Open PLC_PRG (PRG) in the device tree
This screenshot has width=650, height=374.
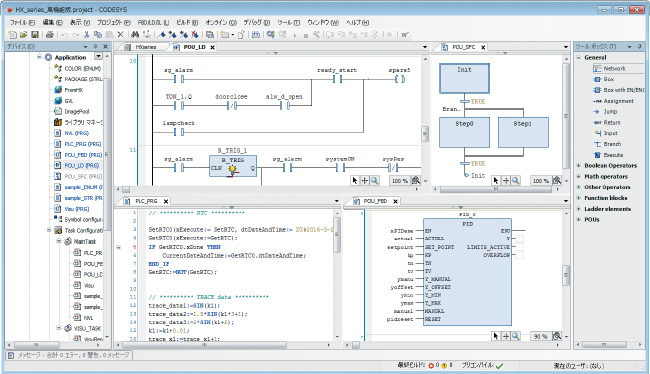click(78, 144)
